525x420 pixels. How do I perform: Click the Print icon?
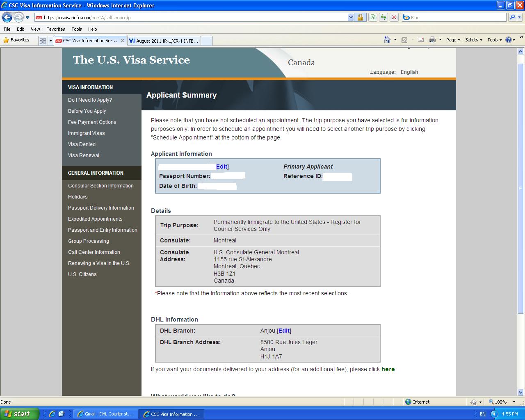click(x=432, y=40)
